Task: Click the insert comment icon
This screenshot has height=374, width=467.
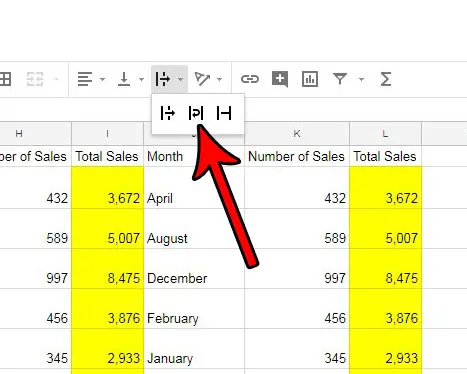Action: [x=280, y=79]
